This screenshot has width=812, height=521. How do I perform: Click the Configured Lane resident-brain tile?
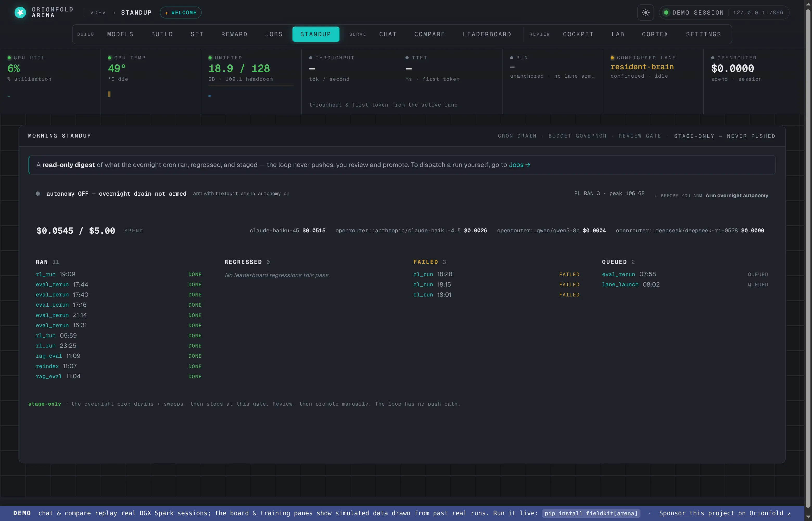(x=653, y=81)
